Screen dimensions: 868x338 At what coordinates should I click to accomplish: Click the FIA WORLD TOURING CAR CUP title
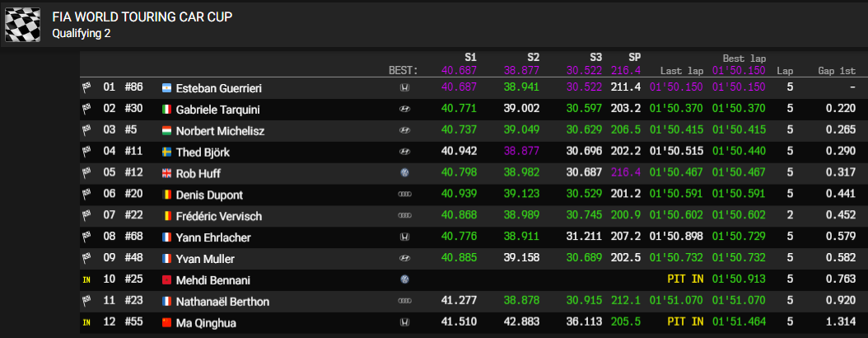point(142,17)
